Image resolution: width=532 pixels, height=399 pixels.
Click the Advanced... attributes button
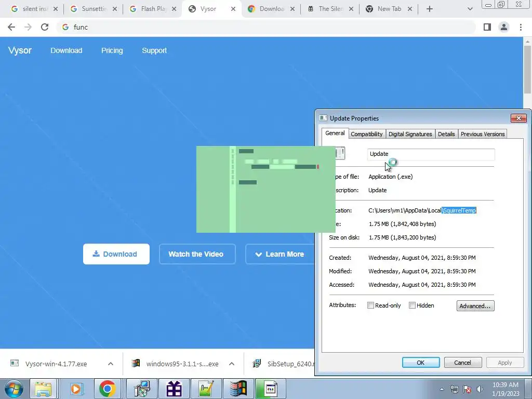(475, 305)
